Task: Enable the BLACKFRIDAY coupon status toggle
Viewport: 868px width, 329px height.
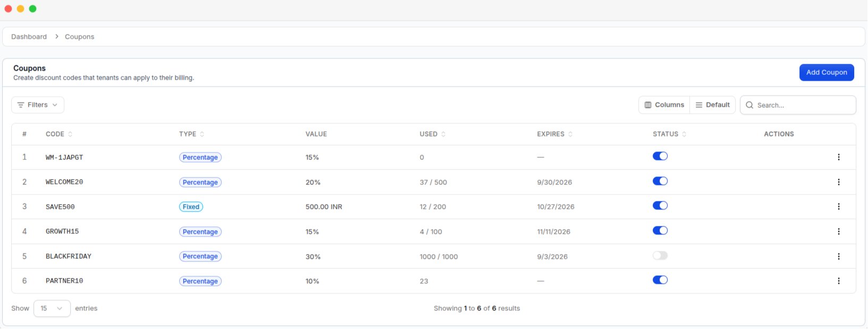Action: (x=660, y=256)
